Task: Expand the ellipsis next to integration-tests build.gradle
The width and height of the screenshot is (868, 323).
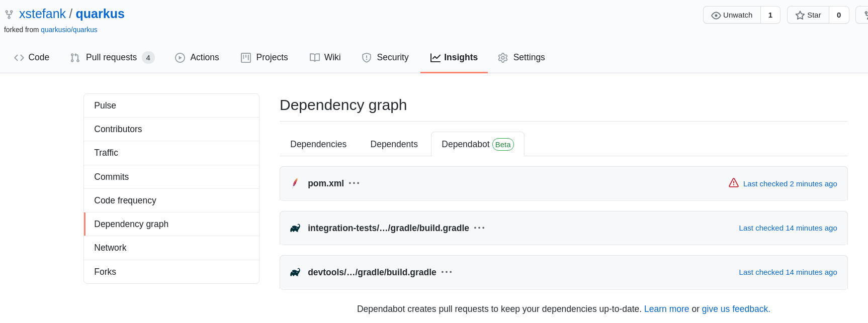Action: [479, 228]
